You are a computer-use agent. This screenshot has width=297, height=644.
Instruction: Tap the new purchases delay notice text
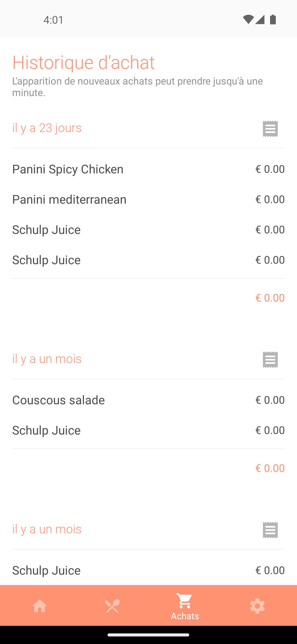(x=137, y=87)
